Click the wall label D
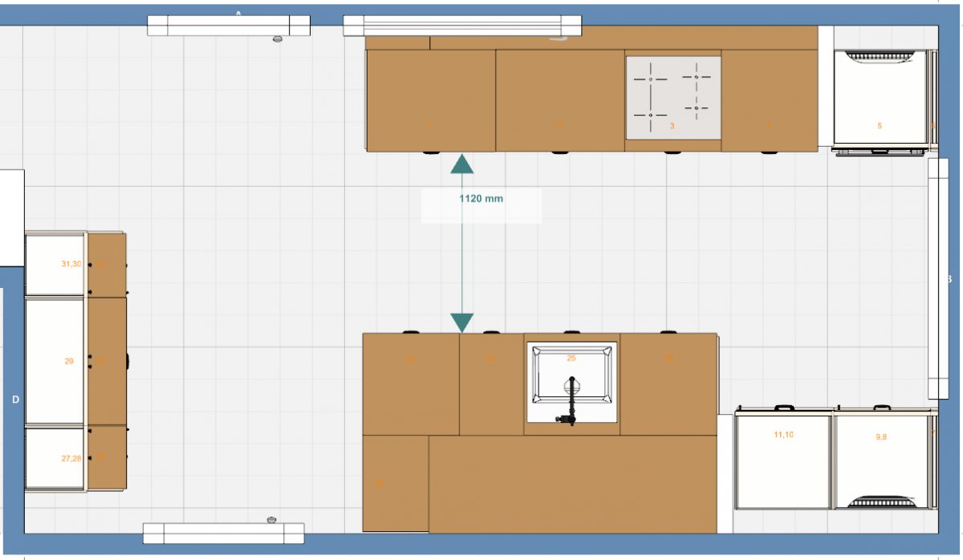963x560 pixels. coord(14,399)
